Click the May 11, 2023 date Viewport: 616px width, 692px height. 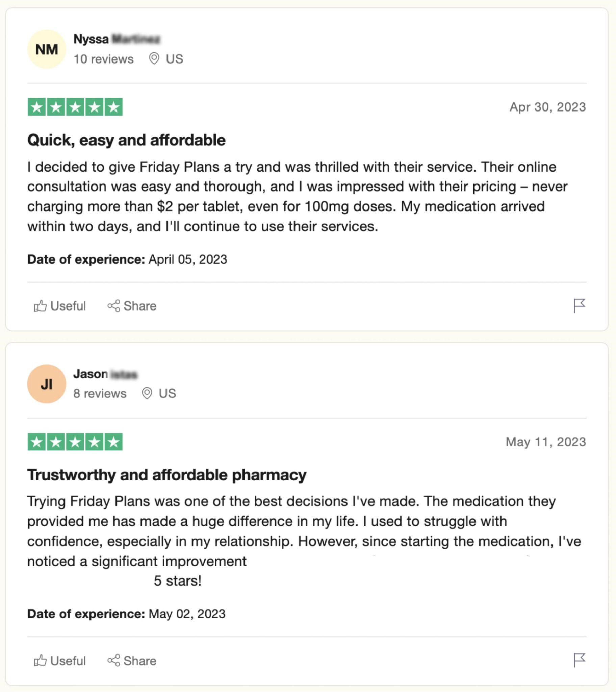tap(545, 442)
